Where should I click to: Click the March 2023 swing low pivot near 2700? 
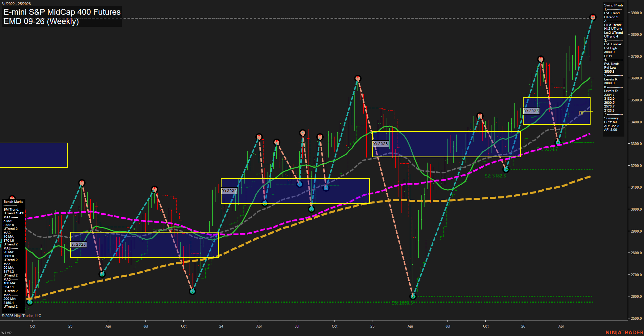tap(102, 274)
